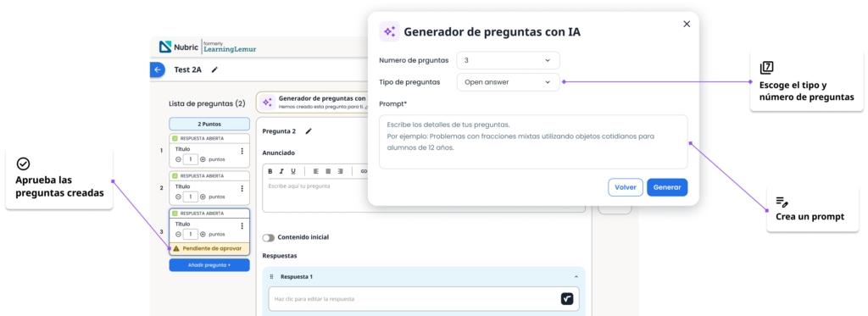Click the Escribe aquí tu pregunta field
Image resolution: width=868 pixels, height=316 pixels.
point(424,195)
